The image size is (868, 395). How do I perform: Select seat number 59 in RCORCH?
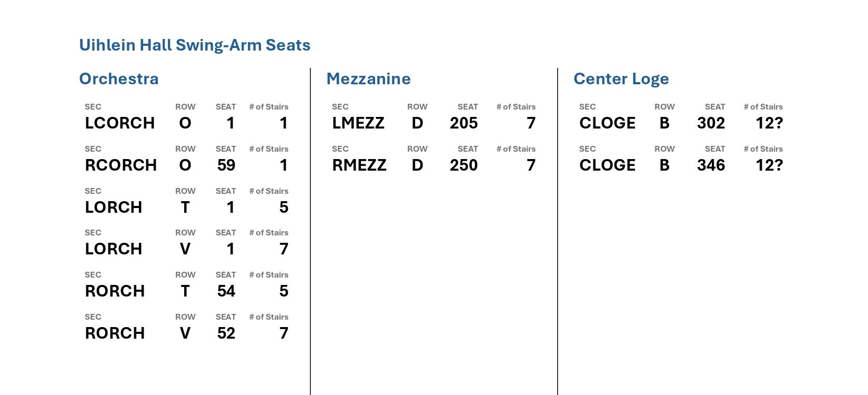[x=226, y=165]
